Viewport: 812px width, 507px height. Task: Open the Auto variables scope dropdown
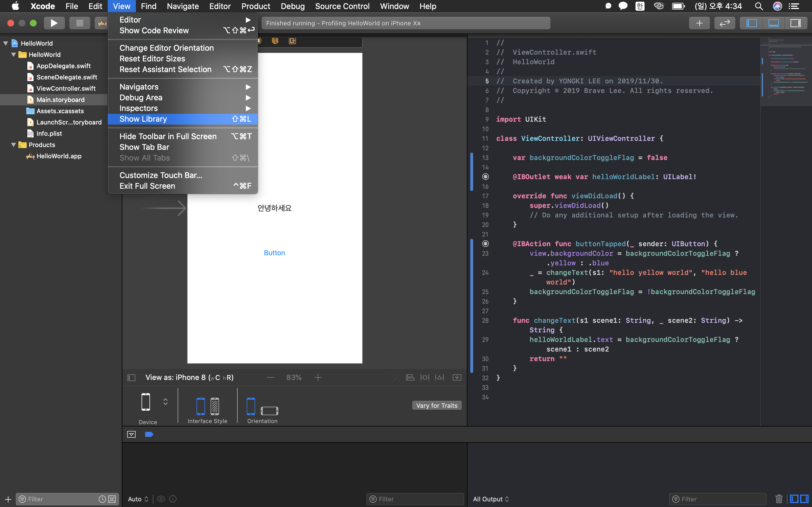(138, 499)
